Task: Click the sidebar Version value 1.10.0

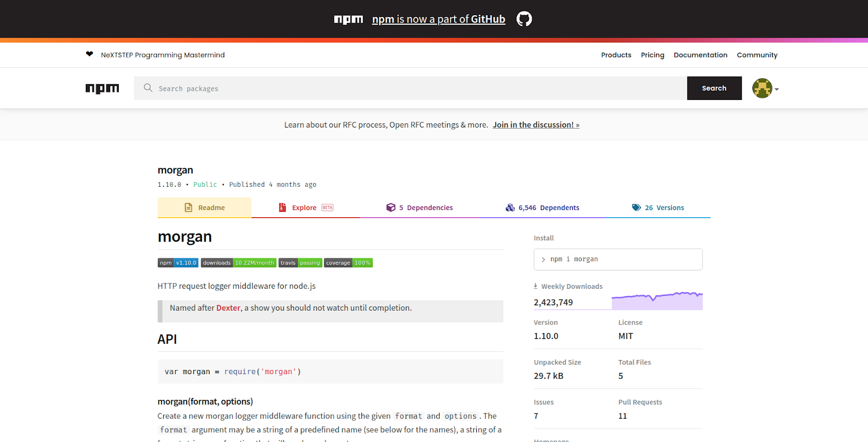Action: [x=546, y=336]
